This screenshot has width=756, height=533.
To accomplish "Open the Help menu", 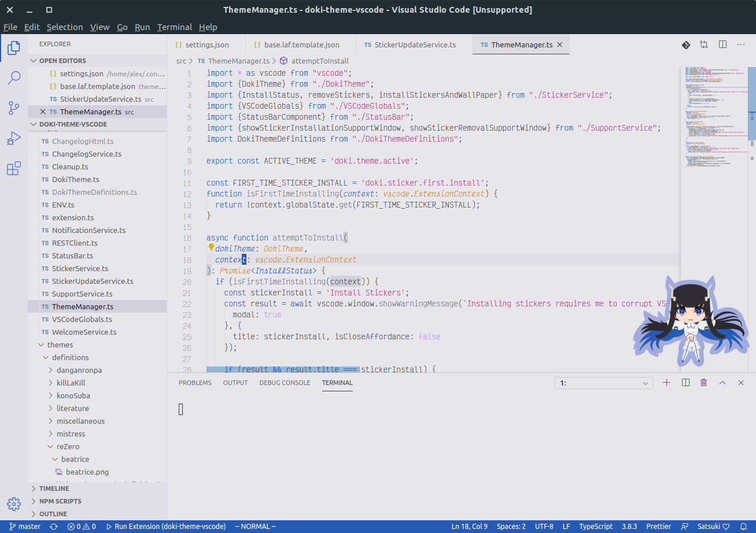I will pos(208,27).
